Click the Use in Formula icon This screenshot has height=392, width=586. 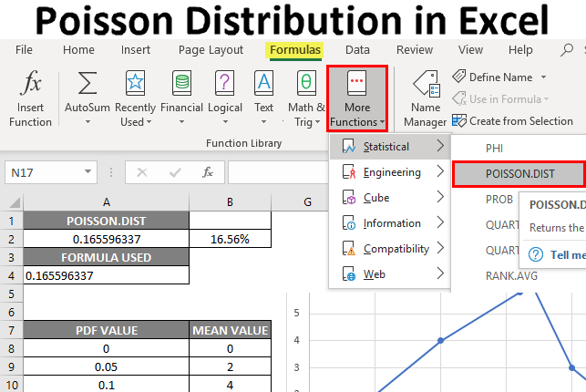tap(459, 98)
